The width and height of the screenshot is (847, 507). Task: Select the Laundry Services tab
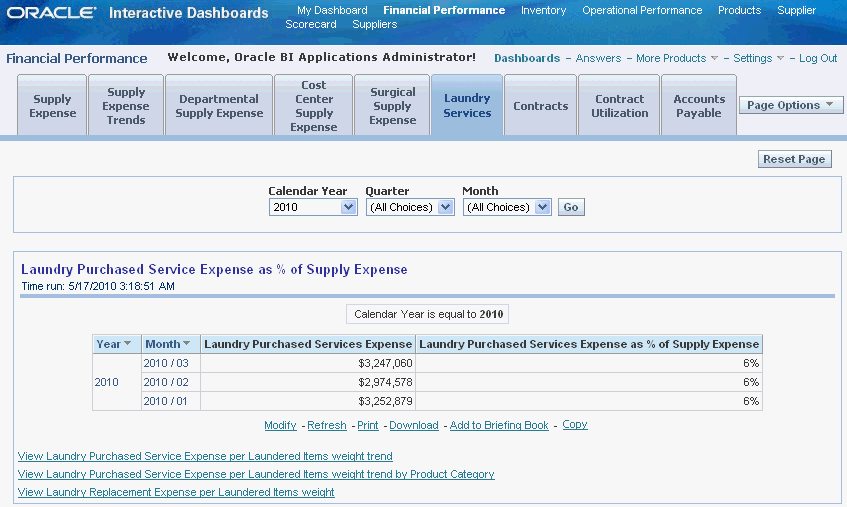tap(467, 106)
